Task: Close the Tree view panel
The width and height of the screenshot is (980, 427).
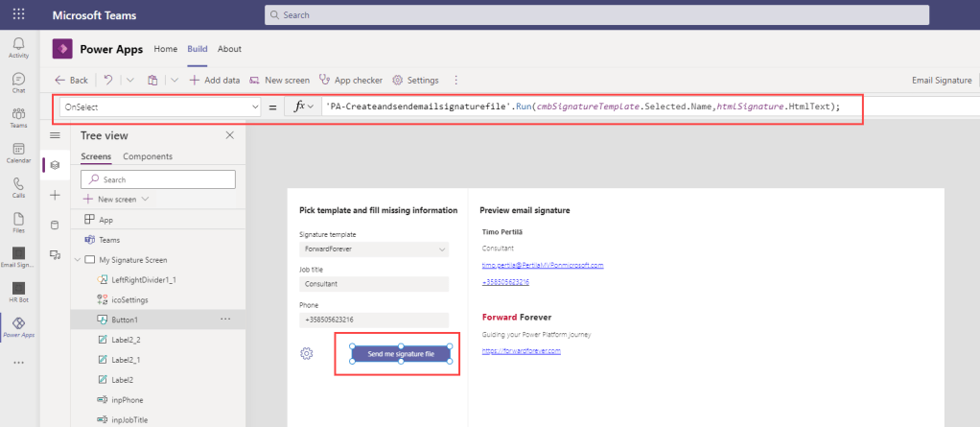Action: point(229,136)
